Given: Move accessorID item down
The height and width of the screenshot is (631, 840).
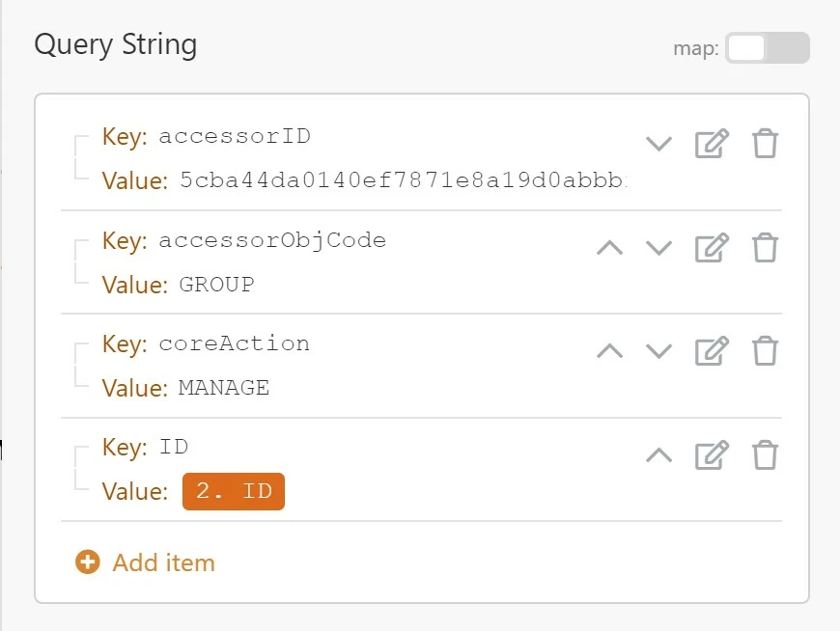Looking at the screenshot, I should [658, 145].
